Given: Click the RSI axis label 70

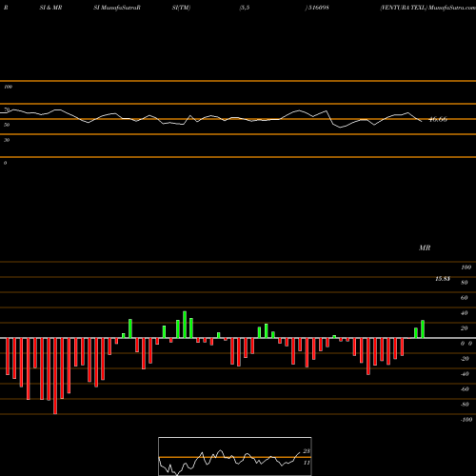Looking at the screenshot, I should pos(7,109).
